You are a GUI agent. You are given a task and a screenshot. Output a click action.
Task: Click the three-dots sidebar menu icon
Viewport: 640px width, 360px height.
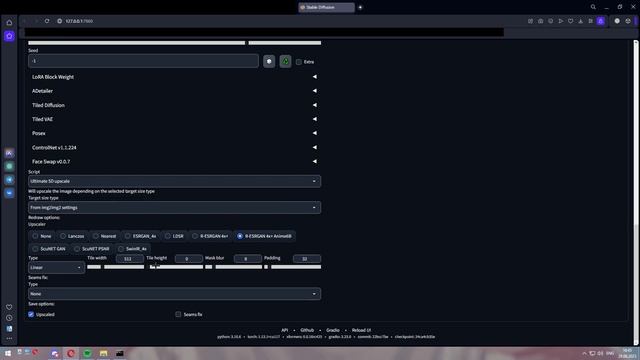click(x=9, y=338)
